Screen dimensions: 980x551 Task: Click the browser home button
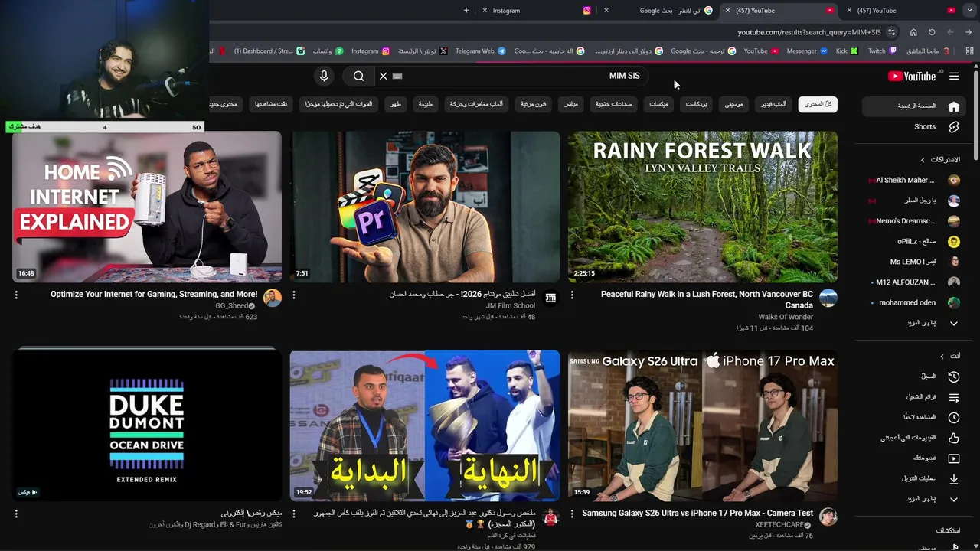913,32
